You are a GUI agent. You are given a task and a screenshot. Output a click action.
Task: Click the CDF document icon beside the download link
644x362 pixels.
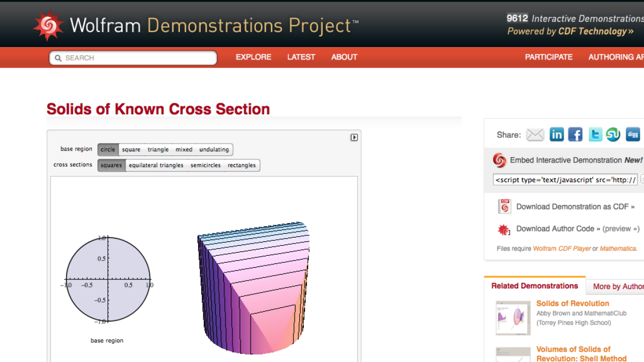click(504, 206)
